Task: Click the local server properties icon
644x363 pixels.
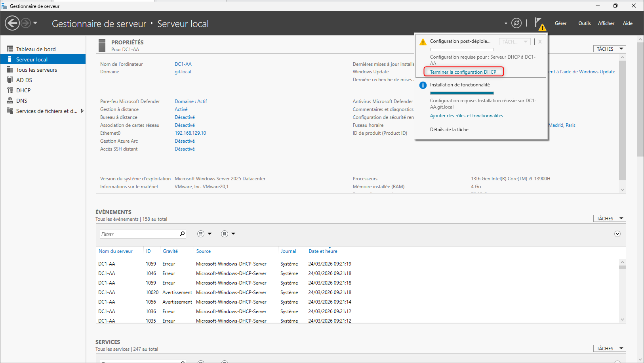Action: 102,46
